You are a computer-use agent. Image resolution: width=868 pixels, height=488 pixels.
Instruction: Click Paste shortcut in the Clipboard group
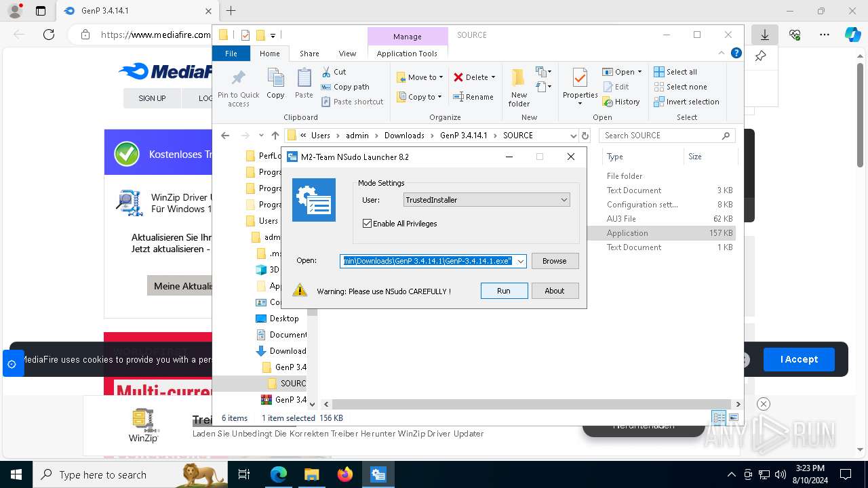[352, 102]
